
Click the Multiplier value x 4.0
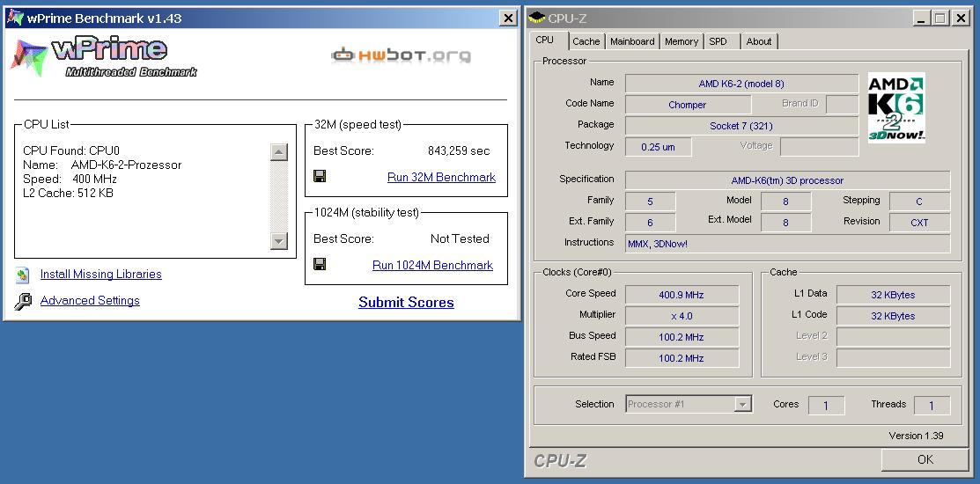(682, 316)
